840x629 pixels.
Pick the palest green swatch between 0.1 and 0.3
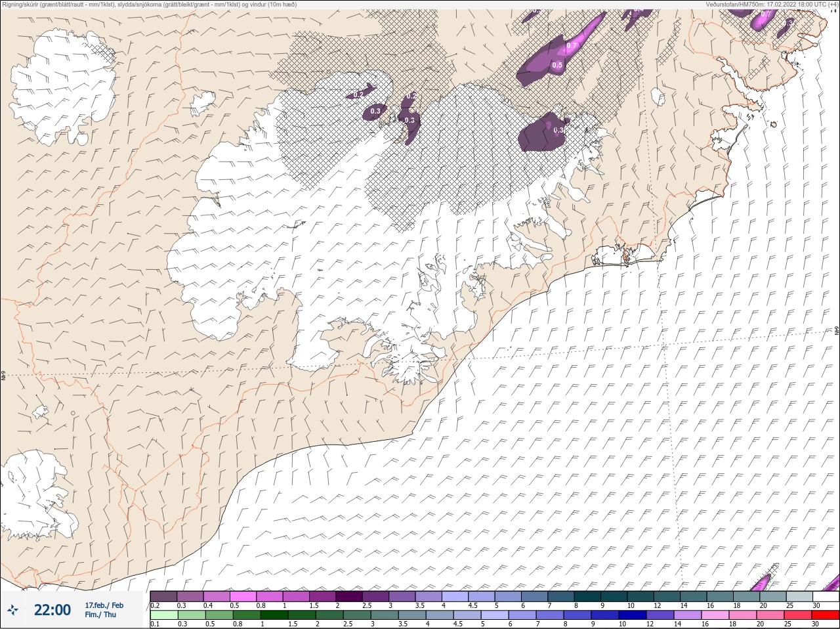[164, 615]
